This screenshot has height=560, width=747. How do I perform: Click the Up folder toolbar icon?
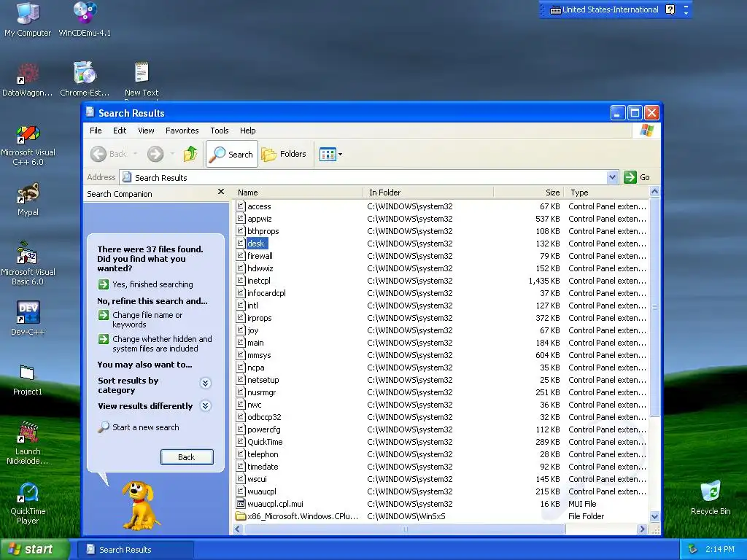190,154
